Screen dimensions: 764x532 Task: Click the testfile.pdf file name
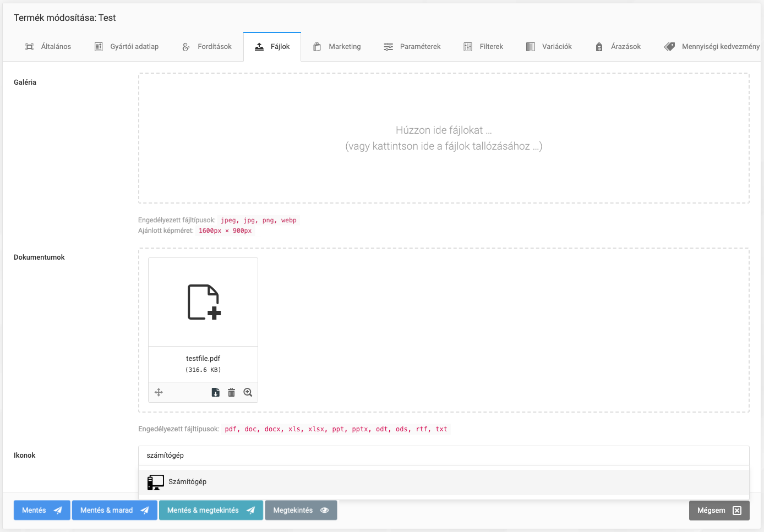(203, 358)
